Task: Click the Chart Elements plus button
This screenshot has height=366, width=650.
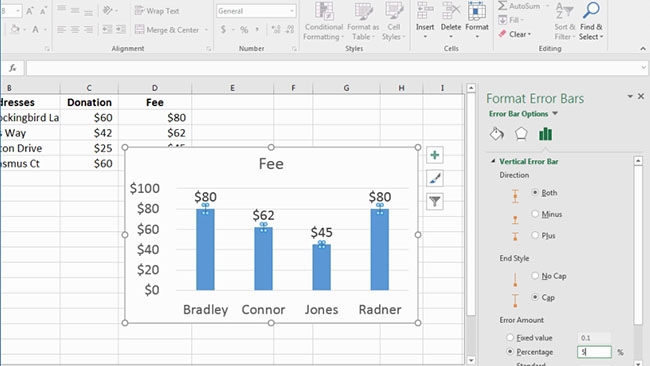Action: point(435,155)
